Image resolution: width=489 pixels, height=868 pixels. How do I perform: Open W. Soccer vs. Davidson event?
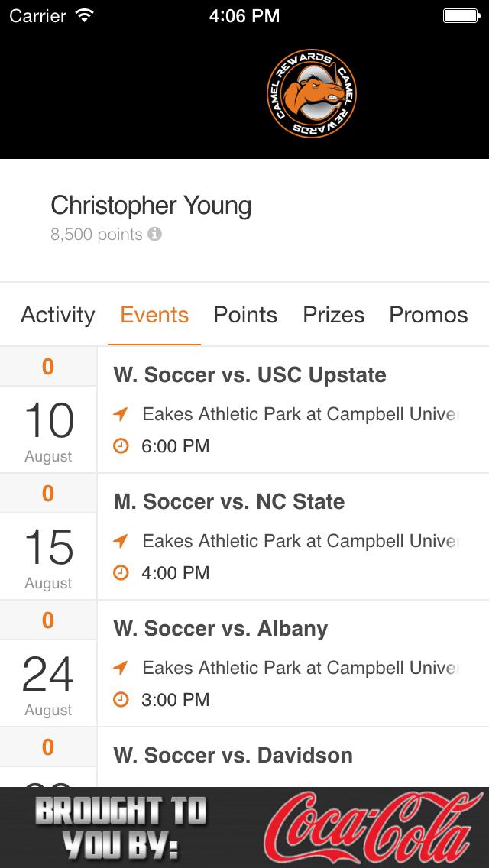233,756
